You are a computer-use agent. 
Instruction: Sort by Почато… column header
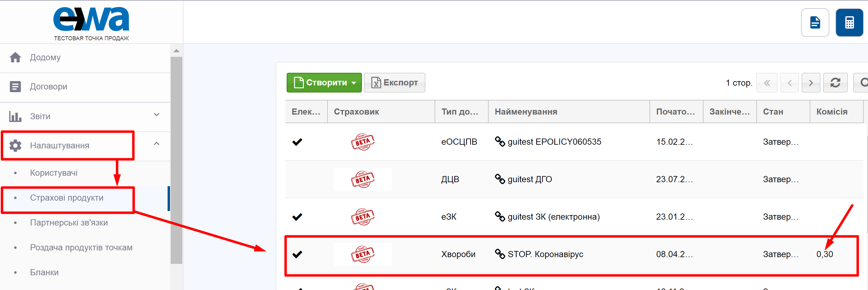tap(676, 112)
